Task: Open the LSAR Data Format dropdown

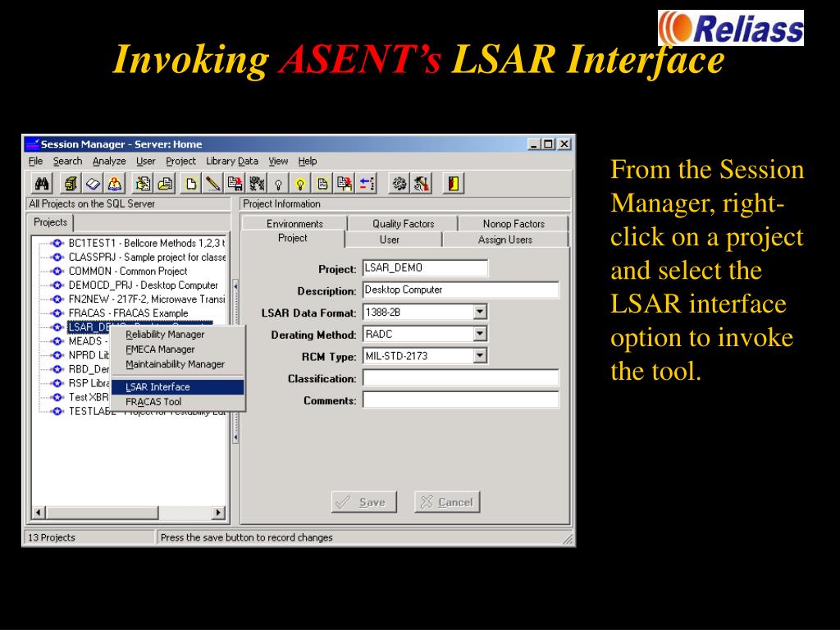Action: (480, 312)
